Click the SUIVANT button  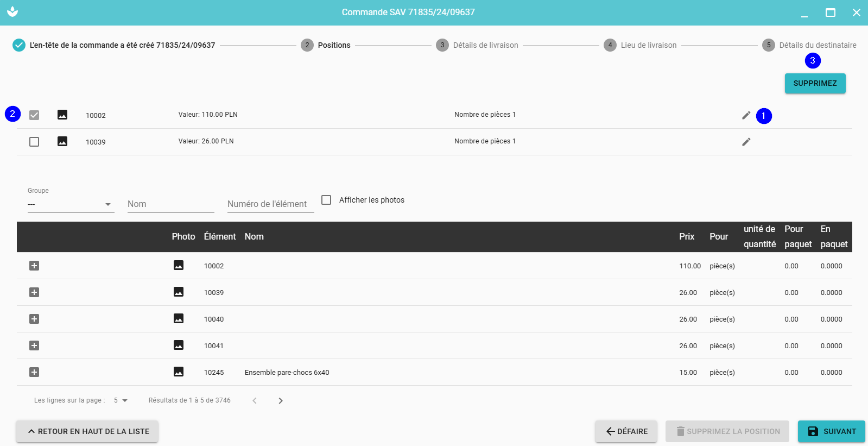point(831,431)
